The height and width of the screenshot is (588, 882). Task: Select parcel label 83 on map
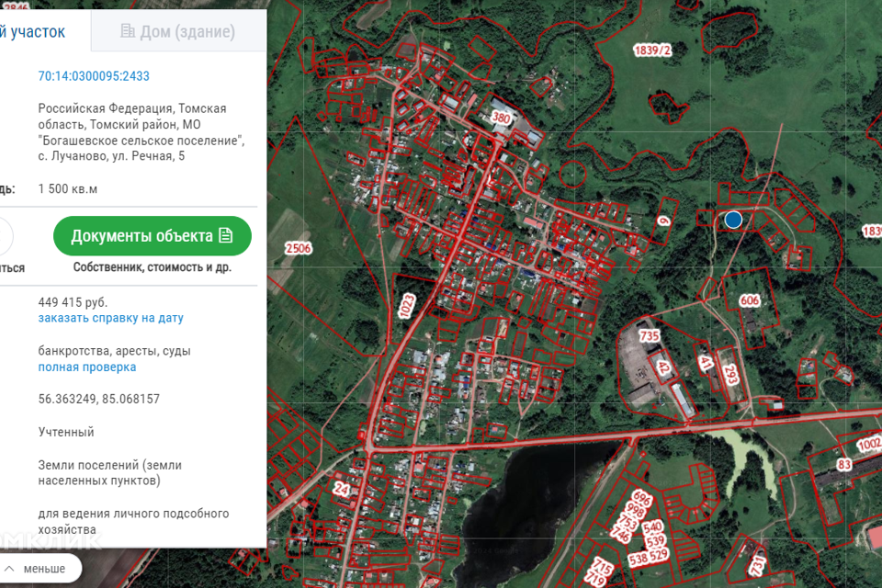(844, 465)
